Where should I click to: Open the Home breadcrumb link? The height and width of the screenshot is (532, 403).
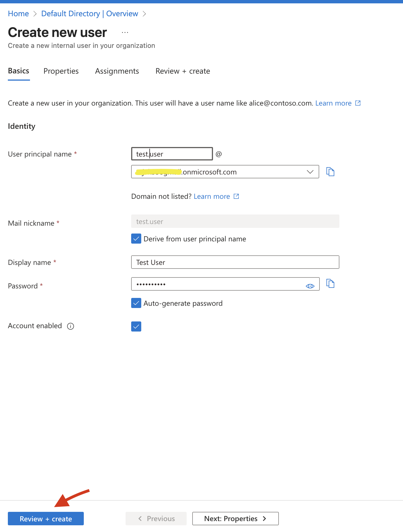pos(18,13)
